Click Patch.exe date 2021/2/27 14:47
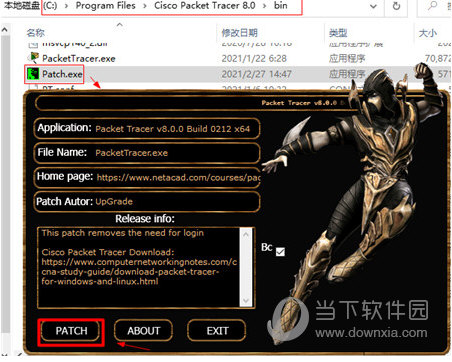This screenshot has width=452, height=362. pos(256,74)
